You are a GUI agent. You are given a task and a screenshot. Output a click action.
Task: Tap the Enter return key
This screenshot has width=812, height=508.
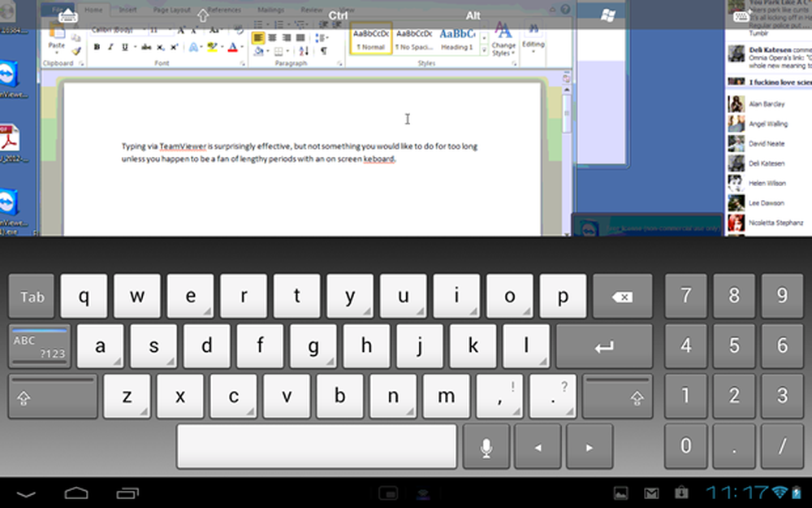pyautogui.click(x=604, y=346)
